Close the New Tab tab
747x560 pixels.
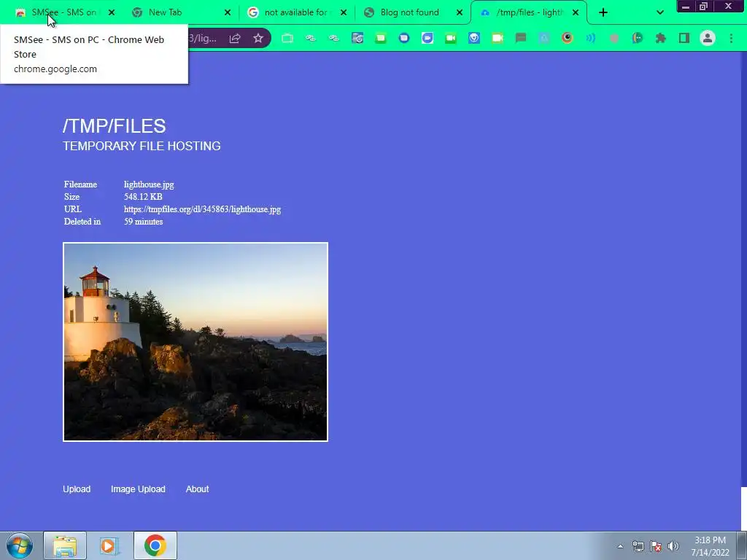pyautogui.click(x=228, y=12)
